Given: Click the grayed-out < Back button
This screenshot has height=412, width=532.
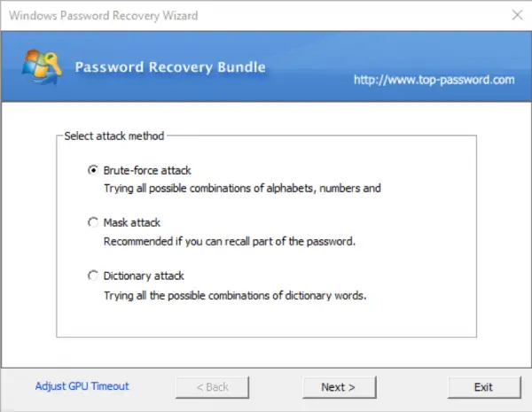Looking at the screenshot, I should click(x=213, y=387).
